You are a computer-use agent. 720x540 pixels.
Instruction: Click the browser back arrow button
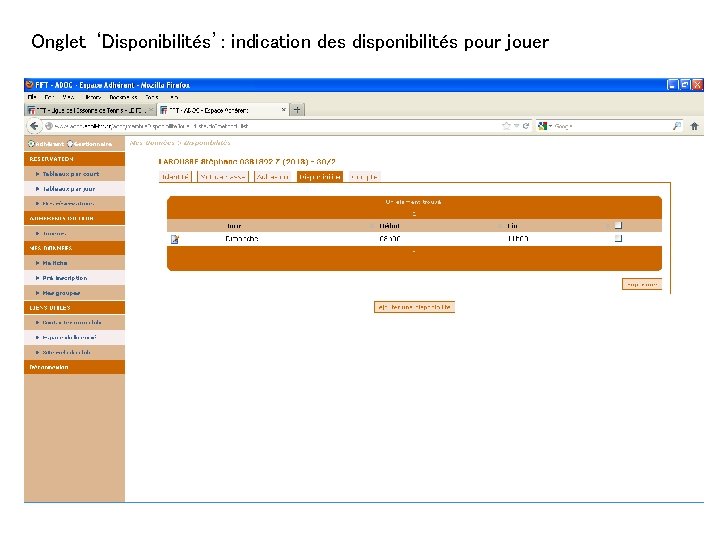click(x=34, y=126)
